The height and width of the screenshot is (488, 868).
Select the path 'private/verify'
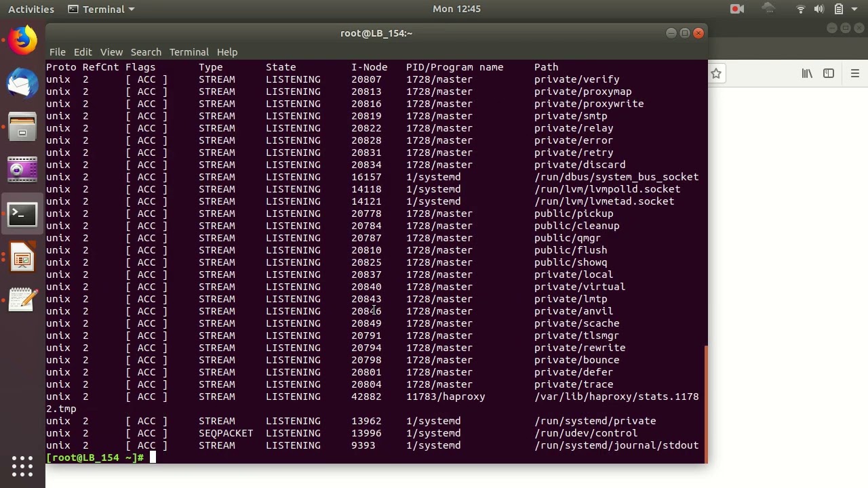[577, 79]
